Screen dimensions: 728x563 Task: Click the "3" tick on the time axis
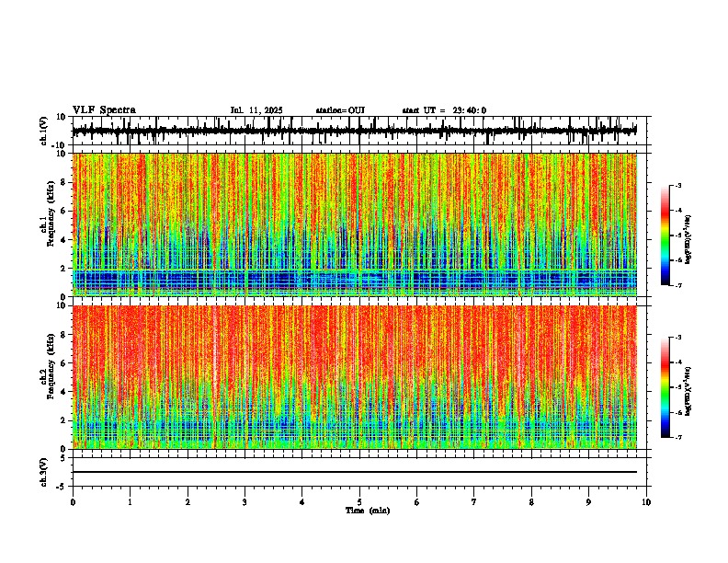[x=245, y=502]
